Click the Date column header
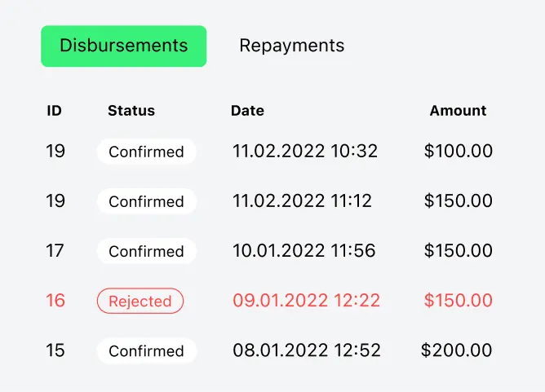The width and height of the screenshot is (545, 392). pos(247,111)
